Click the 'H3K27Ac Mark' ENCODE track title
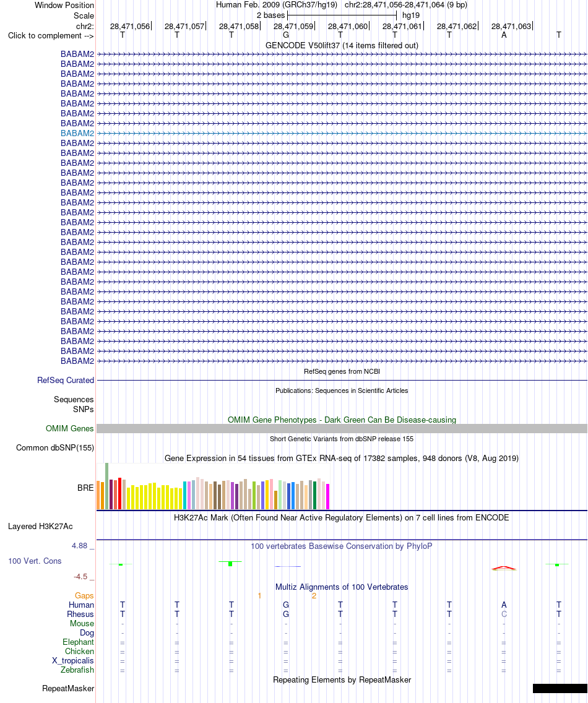Screen dimensions: 588x703 tap(342, 517)
